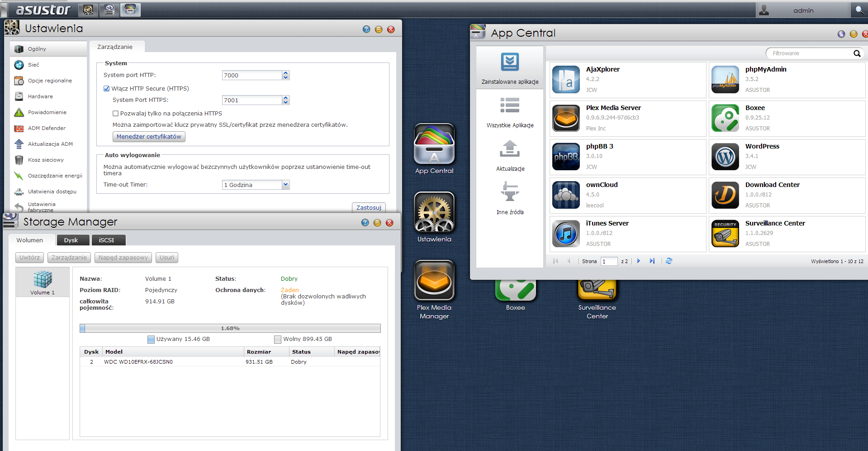Open Opcje regionalne settings
This screenshot has height=451, width=868.
click(48, 81)
